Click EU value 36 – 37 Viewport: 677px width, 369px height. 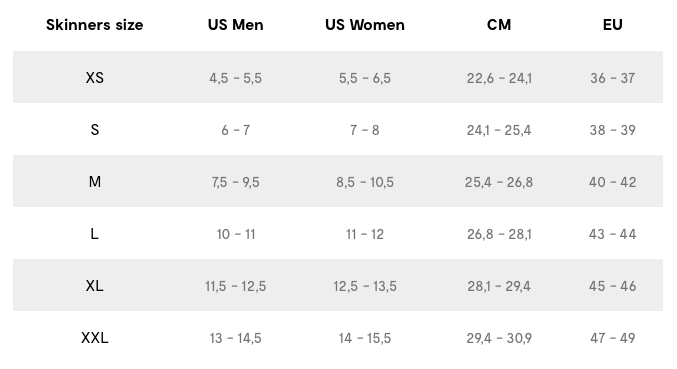click(613, 78)
